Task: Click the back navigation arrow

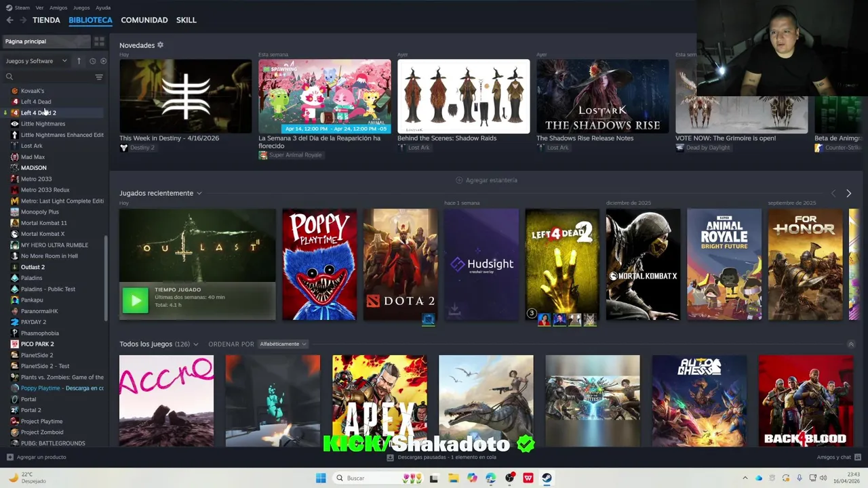Action: [x=9, y=20]
